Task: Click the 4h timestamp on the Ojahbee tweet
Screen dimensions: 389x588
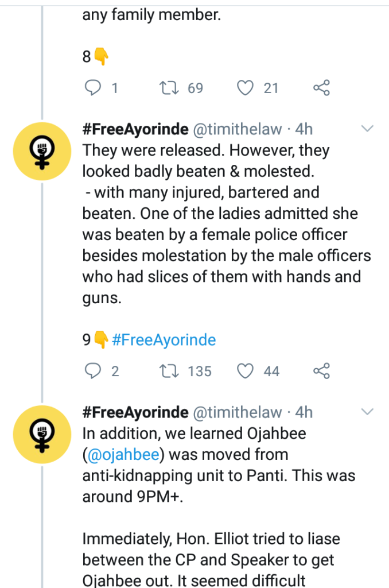Action: tap(304, 412)
